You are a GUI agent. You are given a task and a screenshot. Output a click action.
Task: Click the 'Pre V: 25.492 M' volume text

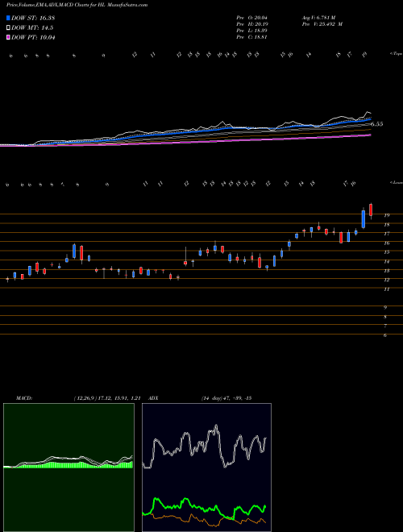point(322,24)
